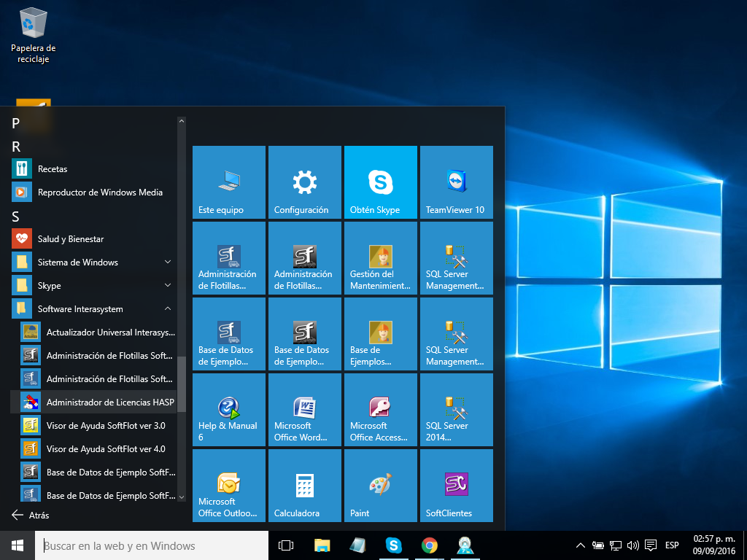Viewport: 747px width, 560px height.
Task: Click the Buscar en la web search box
Action: point(153,545)
